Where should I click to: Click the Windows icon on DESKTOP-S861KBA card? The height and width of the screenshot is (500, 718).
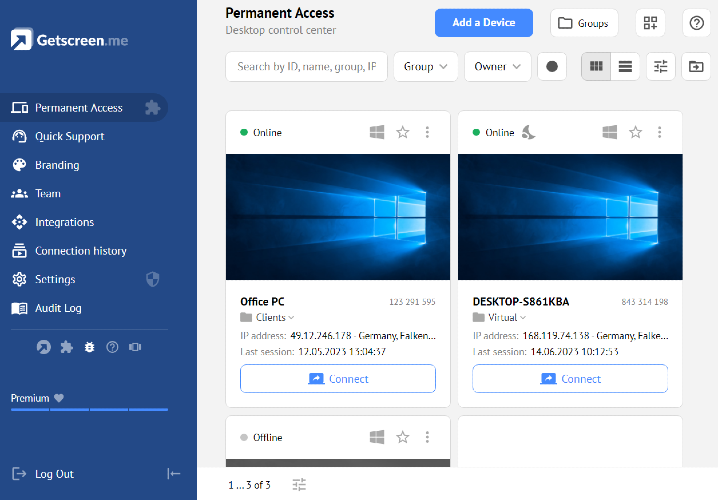[x=609, y=132]
